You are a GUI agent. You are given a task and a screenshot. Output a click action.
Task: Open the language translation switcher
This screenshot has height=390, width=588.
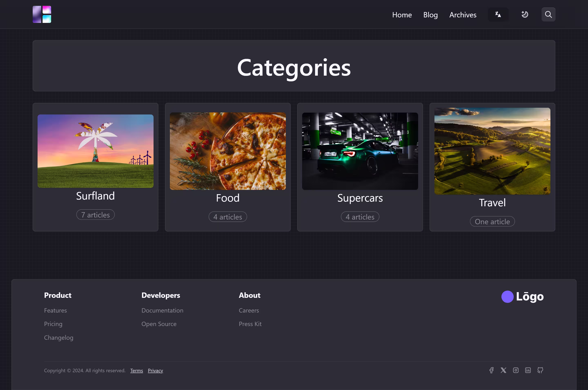pyautogui.click(x=498, y=14)
